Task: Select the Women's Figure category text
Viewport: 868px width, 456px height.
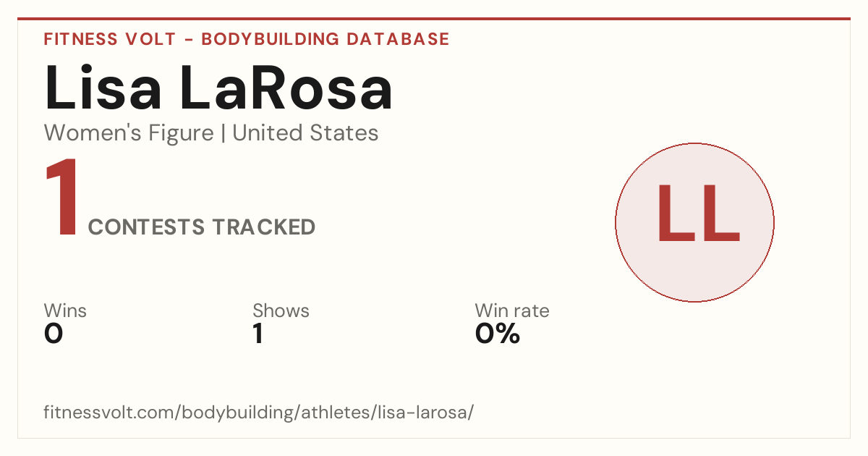Action: pyautogui.click(x=129, y=133)
